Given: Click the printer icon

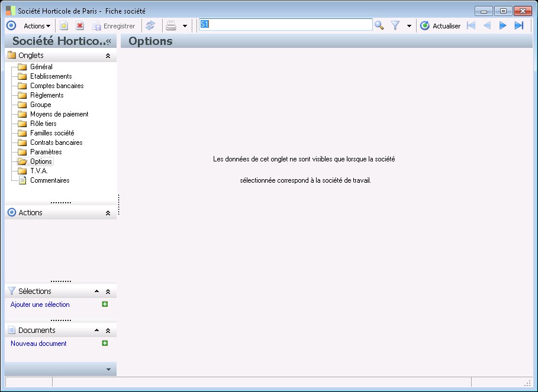Looking at the screenshot, I should tap(171, 25).
